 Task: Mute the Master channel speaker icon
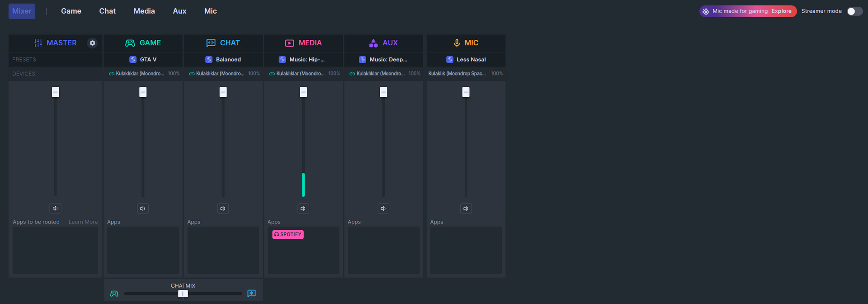55,208
